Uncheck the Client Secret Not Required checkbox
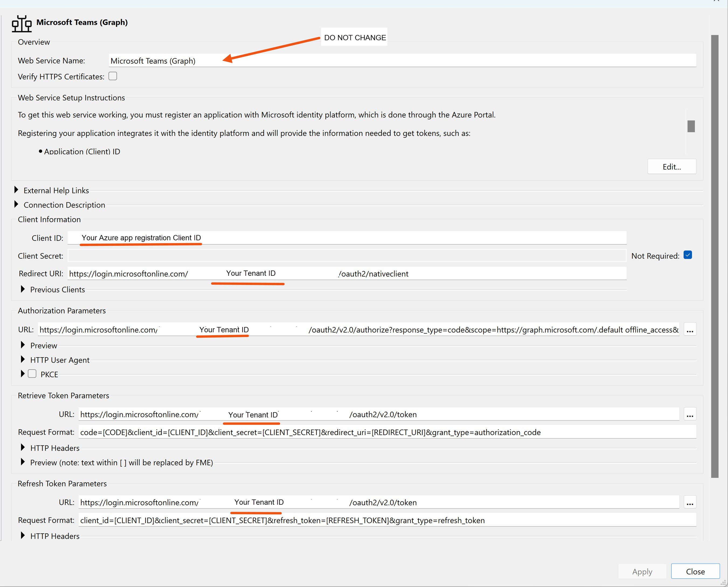This screenshot has width=728, height=587. pyautogui.click(x=688, y=255)
